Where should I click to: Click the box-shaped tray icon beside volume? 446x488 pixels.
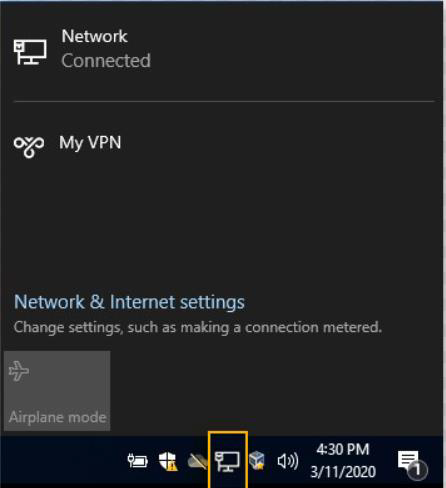pyautogui.click(x=257, y=461)
